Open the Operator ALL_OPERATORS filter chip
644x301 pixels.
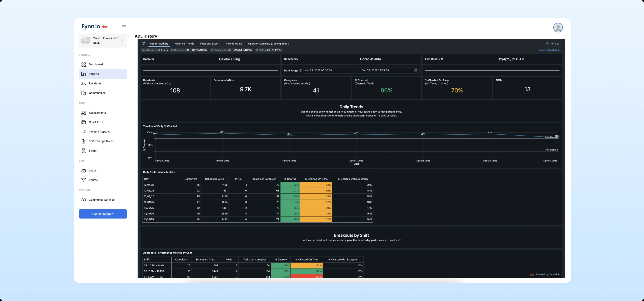[189, 50]
